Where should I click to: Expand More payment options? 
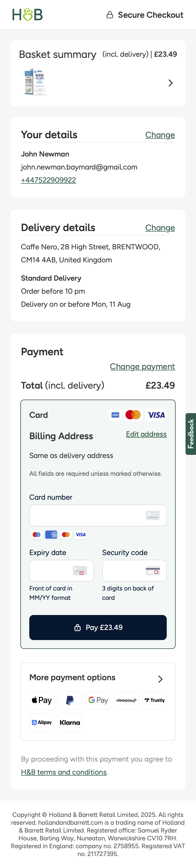pyautogui.click(x=161, y=679)
